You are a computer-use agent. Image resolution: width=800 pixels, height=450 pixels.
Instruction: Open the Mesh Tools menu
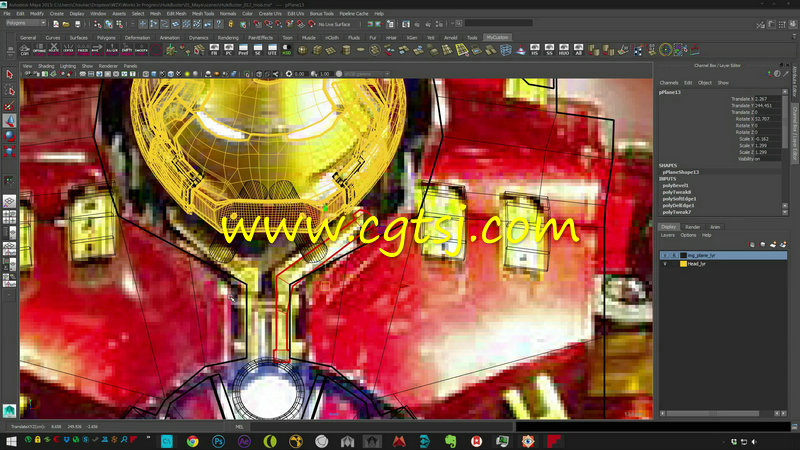(203, 14)
